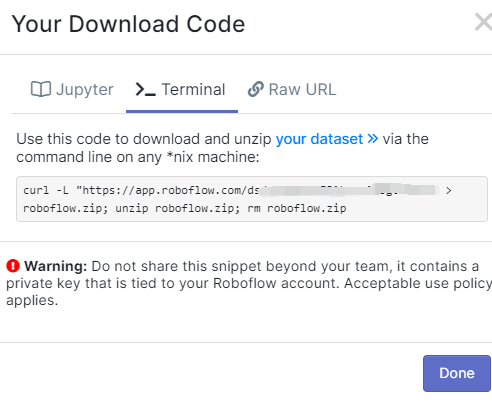
Task: Click 'curl -L' at start of snippet
Action: coord(46,190)
